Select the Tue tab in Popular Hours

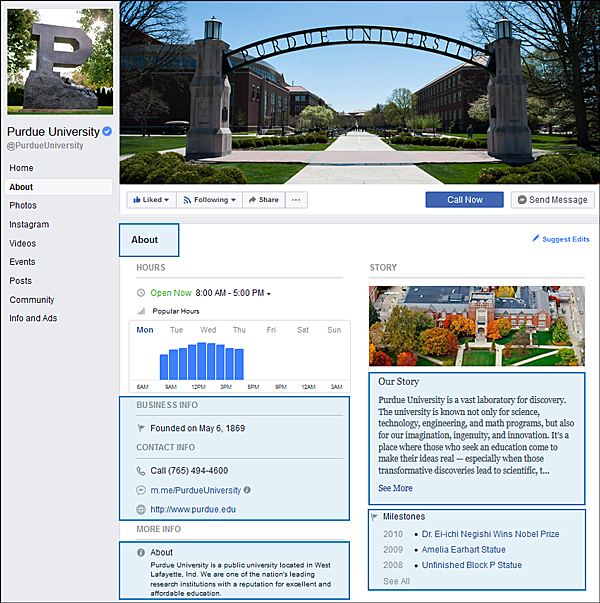pos(176,330)
